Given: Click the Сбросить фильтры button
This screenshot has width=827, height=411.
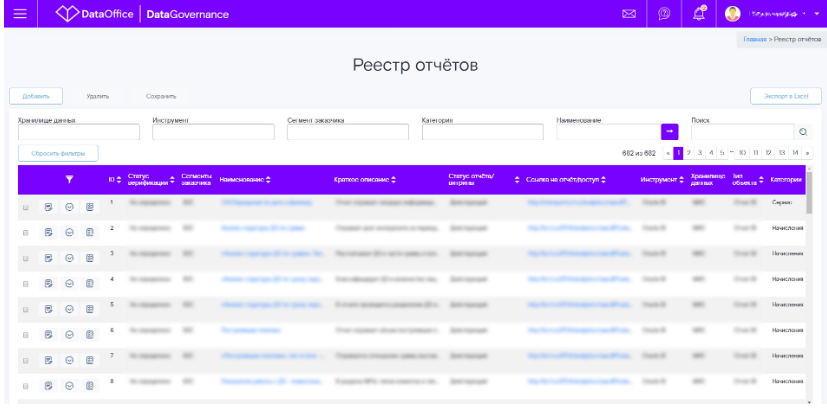Looking at the screenshot, I should pos(58,154).
